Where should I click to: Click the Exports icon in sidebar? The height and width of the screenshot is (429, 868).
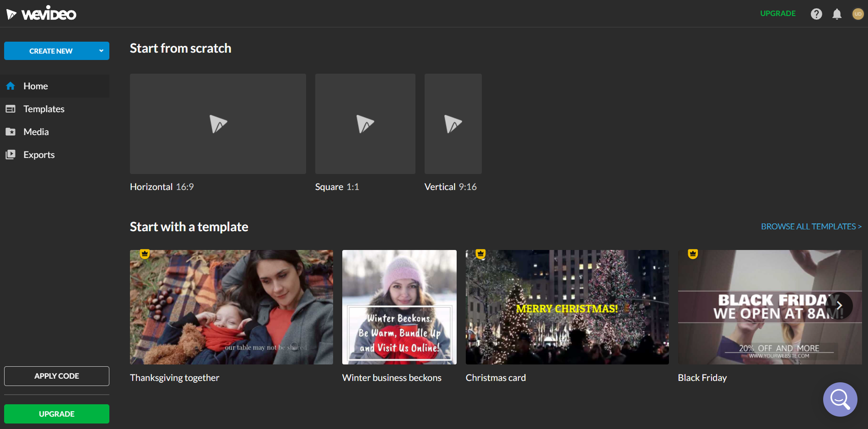[x=11, y=155]
